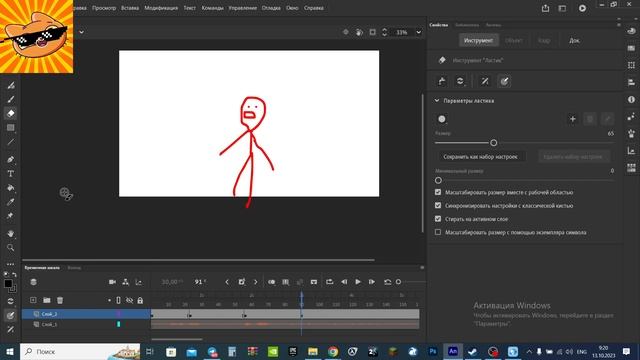Click the layer depth graph icon in timeline
The image size is (640, 360).
pos(139,282)
